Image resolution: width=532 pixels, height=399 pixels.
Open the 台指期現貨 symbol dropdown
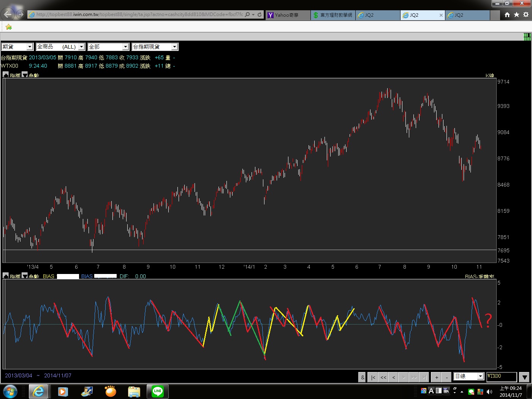[155, 47]
